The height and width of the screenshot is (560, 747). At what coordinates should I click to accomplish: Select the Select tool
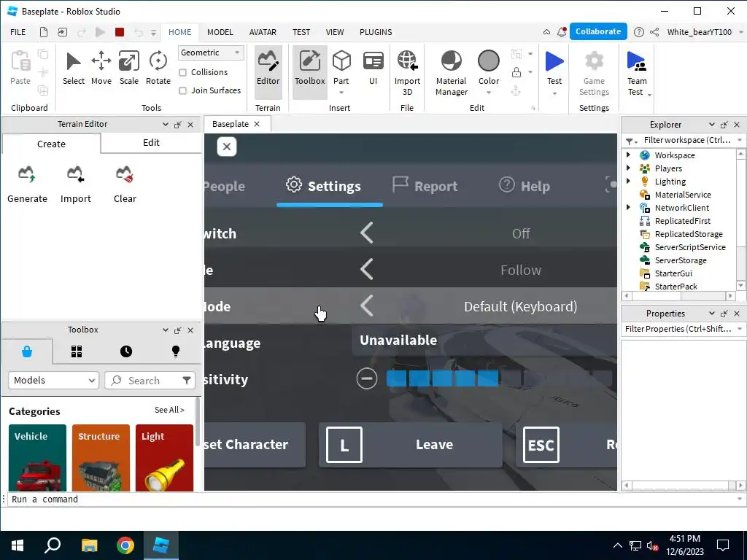pyautogui.click(x=74, y=69)
